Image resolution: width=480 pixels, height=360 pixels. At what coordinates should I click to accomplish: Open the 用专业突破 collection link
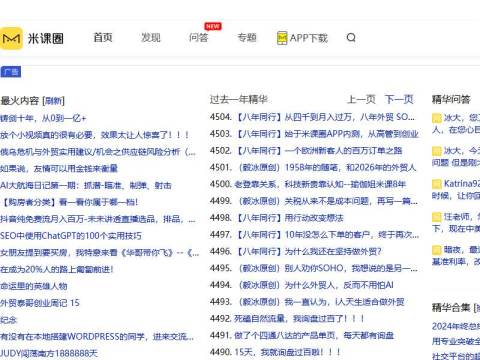coord(456,341)
